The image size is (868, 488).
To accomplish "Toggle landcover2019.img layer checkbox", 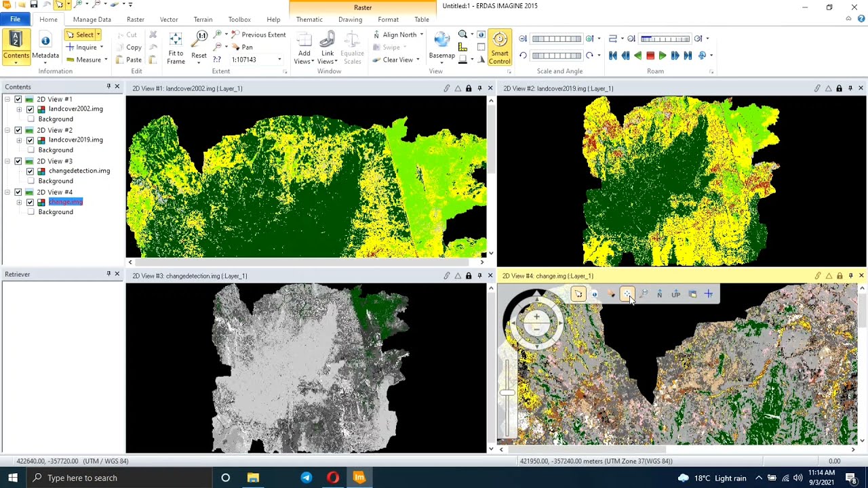I will [30, 140].
